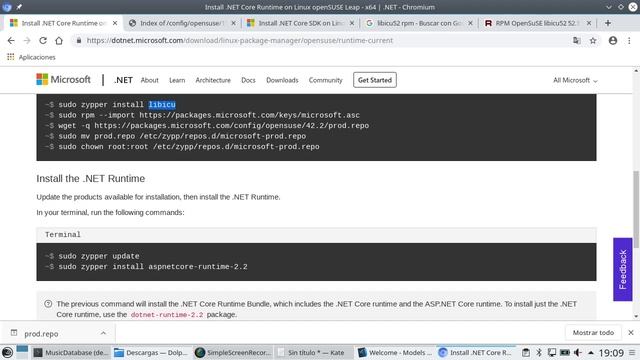
Task: Click the 19:09 taskbar clock
Action: point(611,353)
